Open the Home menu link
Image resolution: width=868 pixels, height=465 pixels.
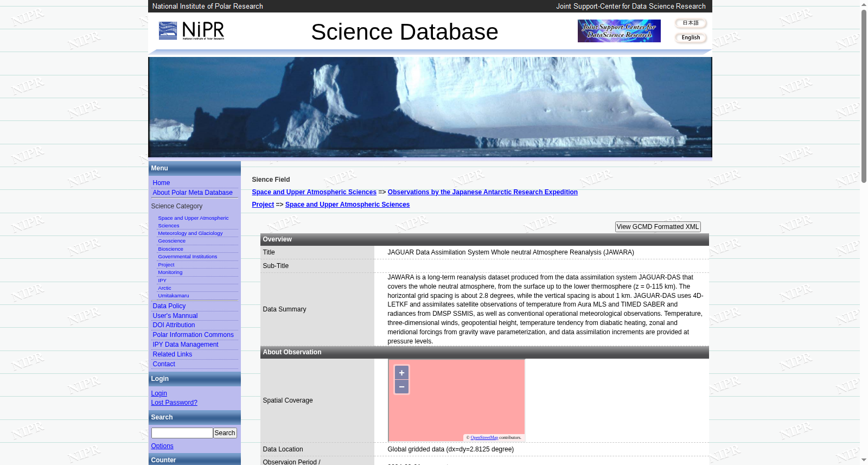[x=161, y=183]
